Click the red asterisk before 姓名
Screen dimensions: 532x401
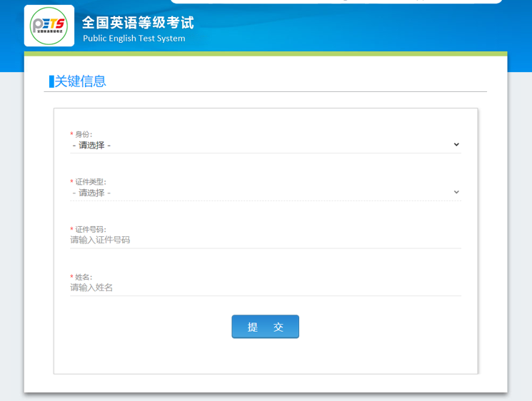[x=71, y=277]
